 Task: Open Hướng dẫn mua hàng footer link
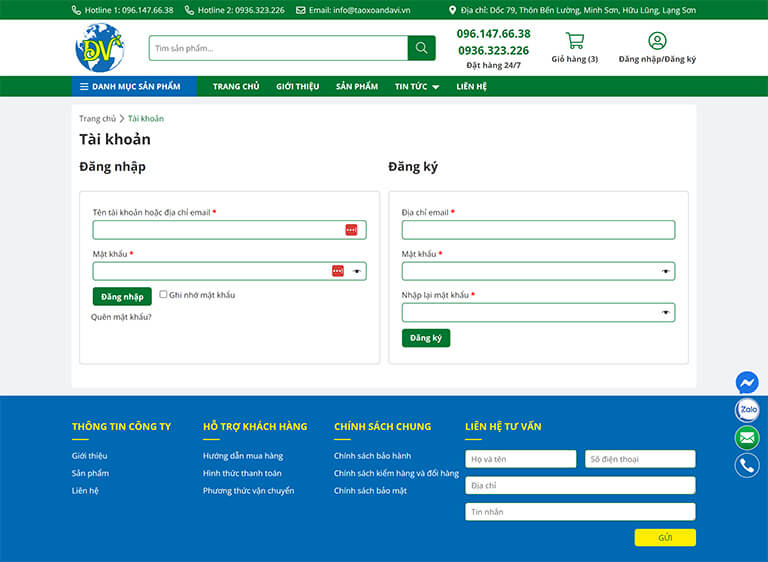point(243,456)
